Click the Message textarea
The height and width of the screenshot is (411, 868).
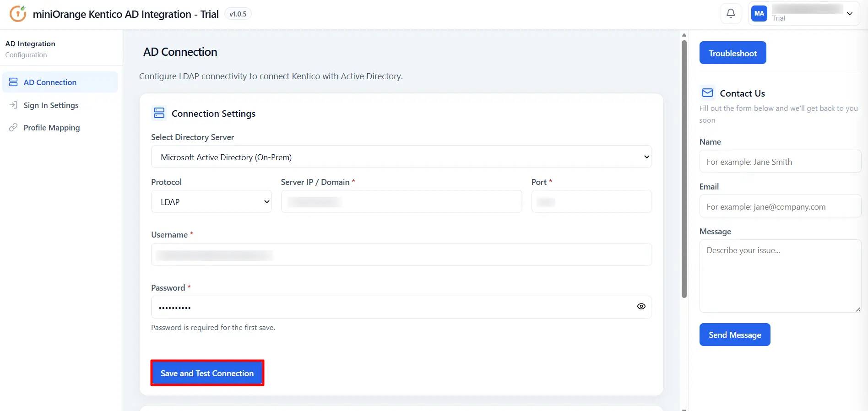(780, 276)
